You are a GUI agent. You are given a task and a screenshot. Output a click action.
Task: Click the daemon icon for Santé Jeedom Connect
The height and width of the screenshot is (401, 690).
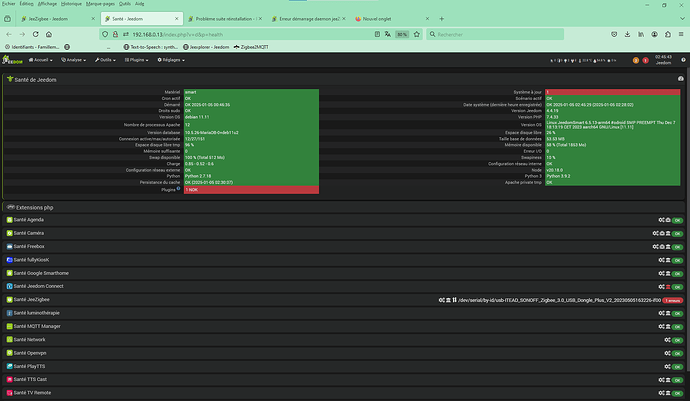(x=668, y=287)
